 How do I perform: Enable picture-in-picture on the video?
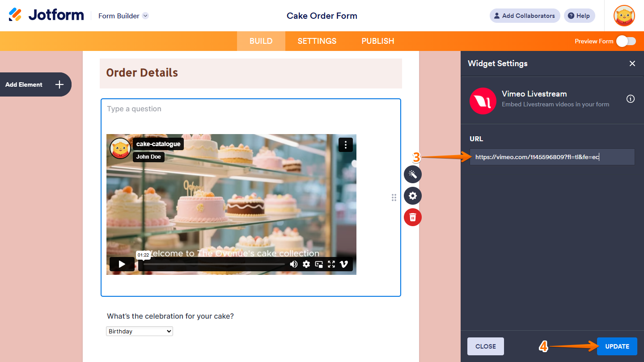[x=318, y=264]
